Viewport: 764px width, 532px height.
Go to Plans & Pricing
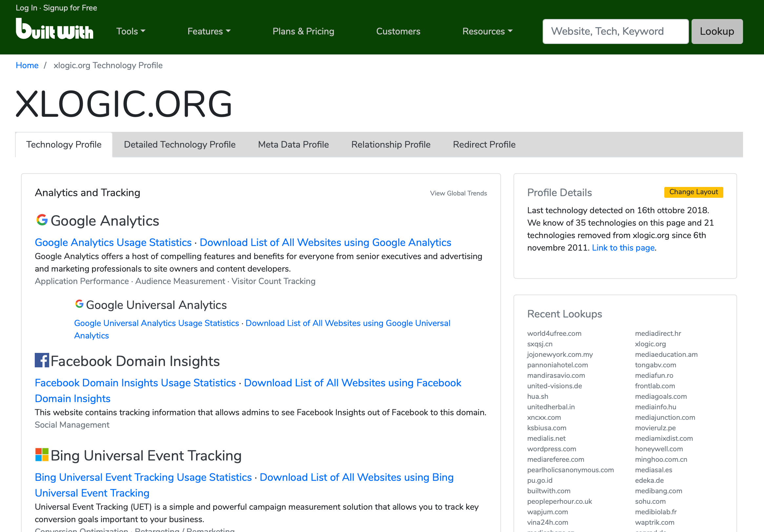[x=304, y=31]
